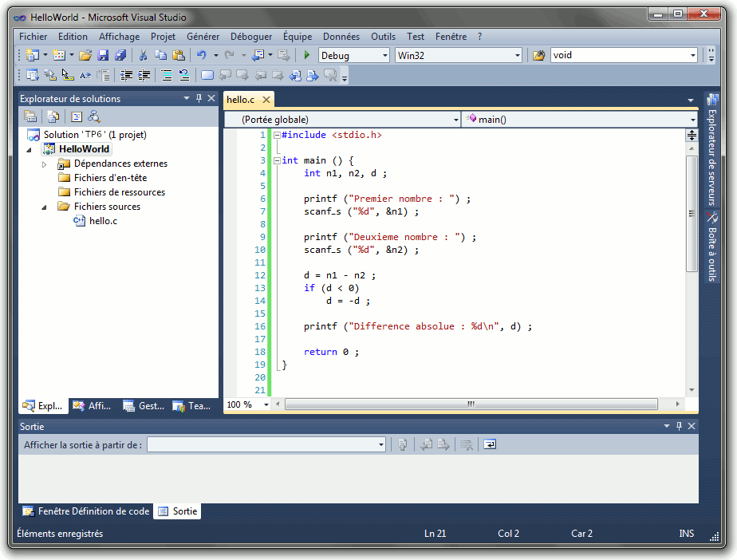Image resolution: width=737 pixels, height=560 pixels.
Task: Open the Win32 platform dropdown
Action: (518, 56)
